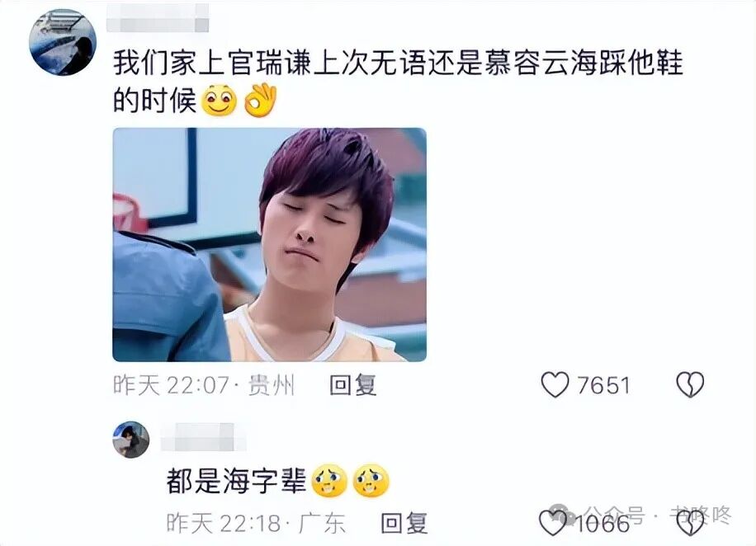Dislike the reply from Guangdong

691,523
